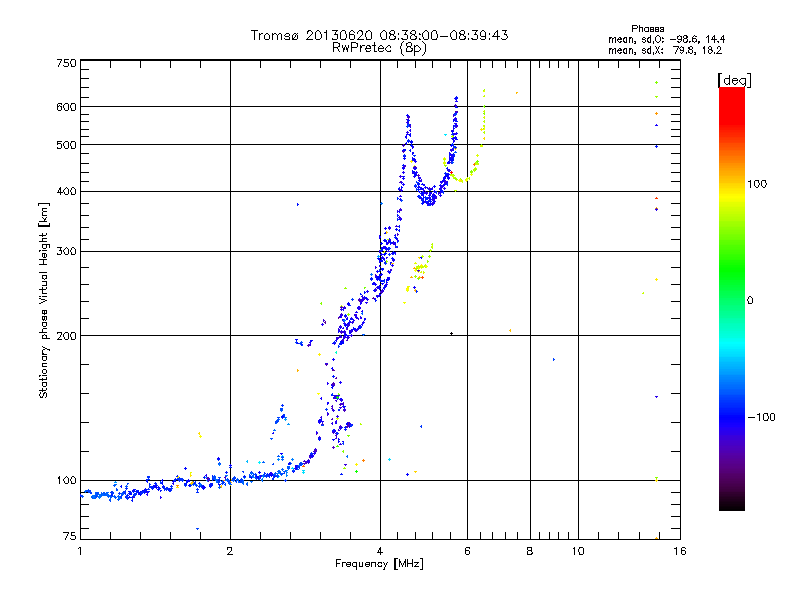The height and width of the screenshot is (600, 800).
Task: Click the 'Phases' header text
Action: coord(647,29)
